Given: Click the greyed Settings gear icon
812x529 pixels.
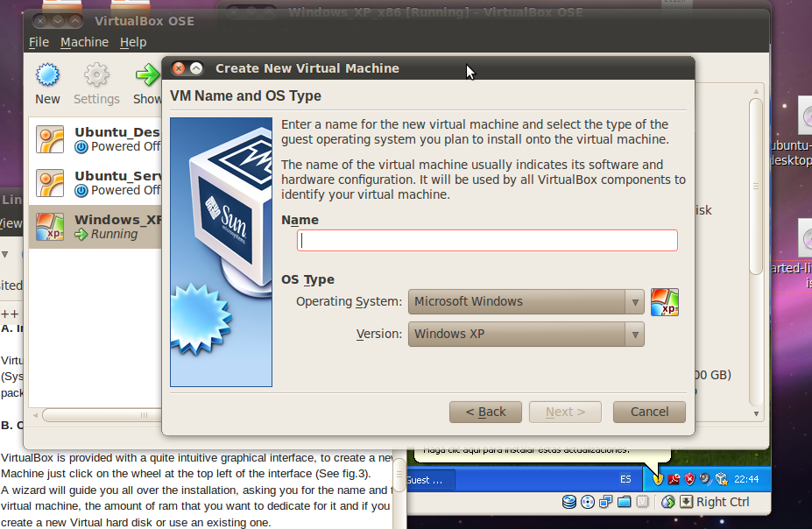Looking at the screenshot, I should [x=96, y=75].
